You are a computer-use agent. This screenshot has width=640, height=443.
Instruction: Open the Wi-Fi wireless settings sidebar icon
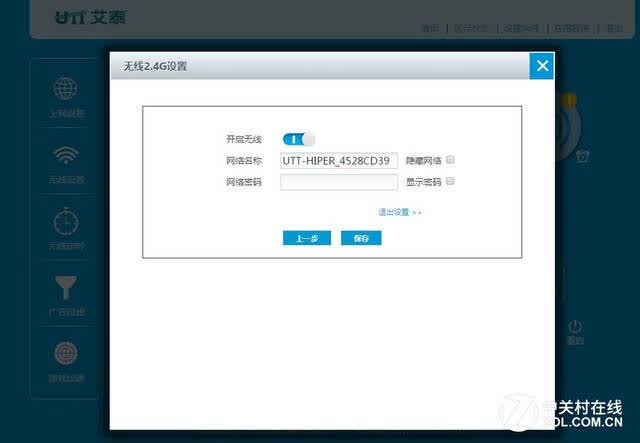(x=65, y=155)
